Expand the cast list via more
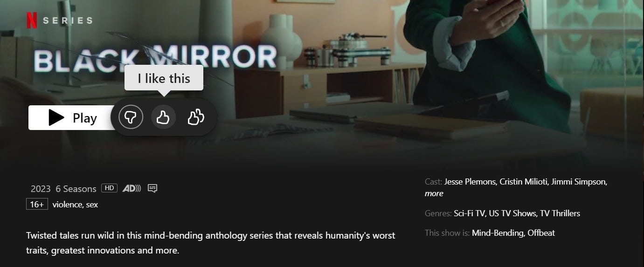This screenshot has height=267, width=644. pyautogui.click(x=434, y=193)
